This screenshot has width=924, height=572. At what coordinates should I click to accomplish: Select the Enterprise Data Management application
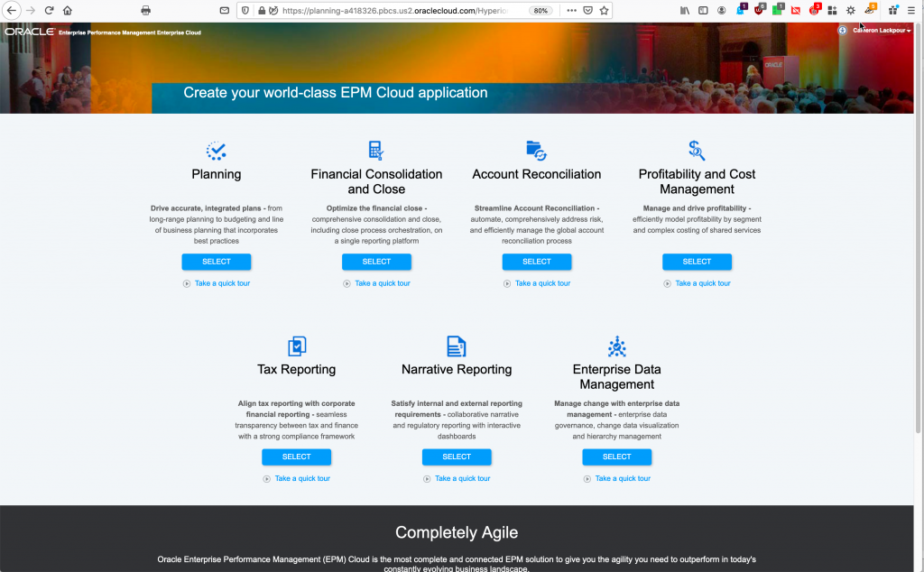617,457
